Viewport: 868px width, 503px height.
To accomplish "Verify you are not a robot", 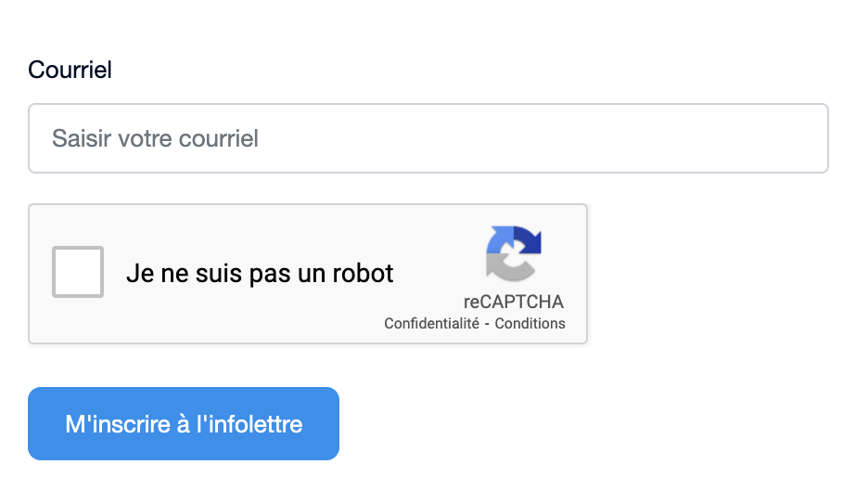I will 78,272.
